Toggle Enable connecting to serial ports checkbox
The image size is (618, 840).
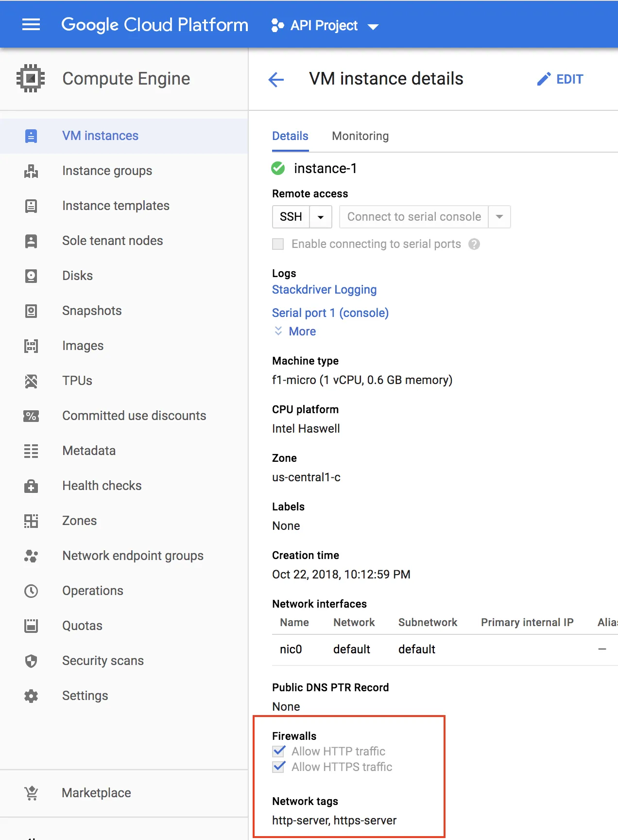click(278, 244)
